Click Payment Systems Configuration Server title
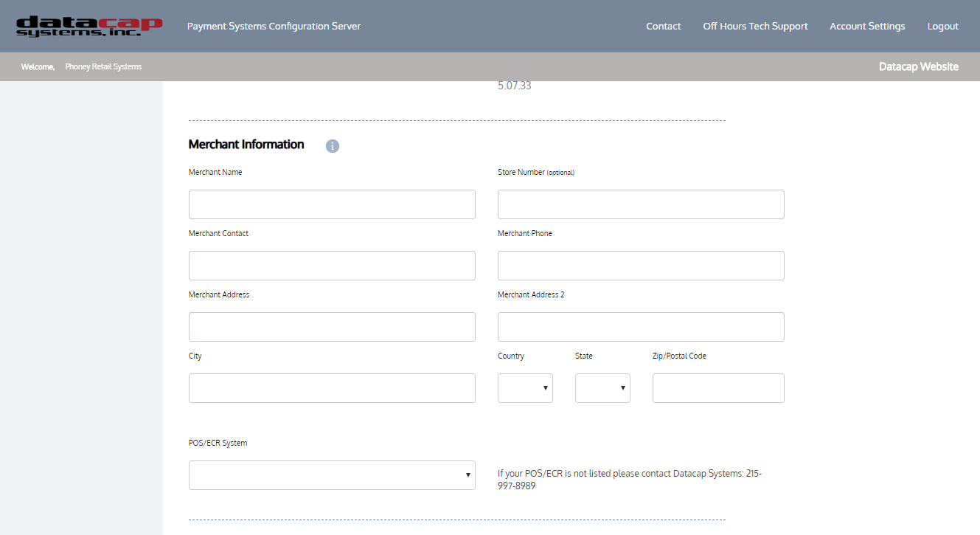 coord(274,26)
